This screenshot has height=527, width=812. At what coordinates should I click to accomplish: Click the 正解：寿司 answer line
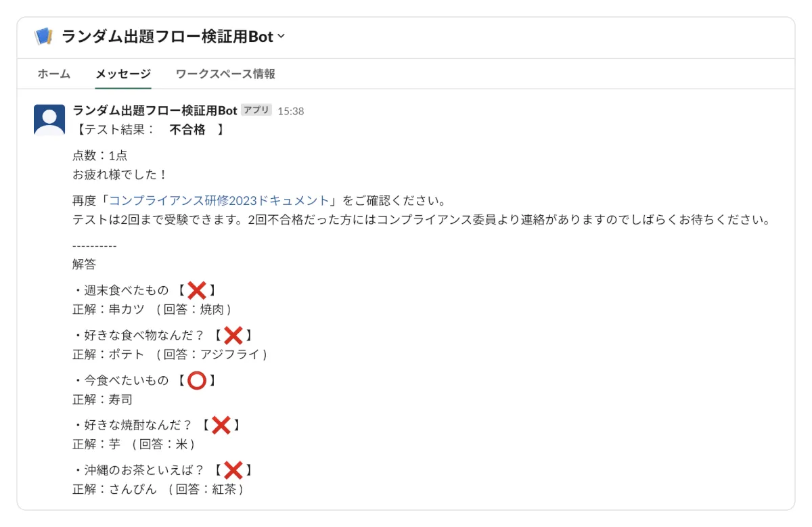(x=102, y=399)
